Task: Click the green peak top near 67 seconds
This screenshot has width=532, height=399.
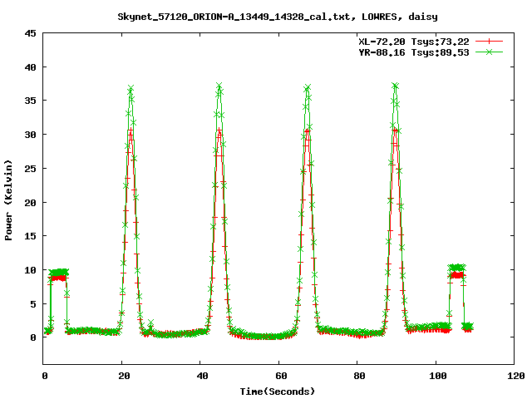Action: 308,87
